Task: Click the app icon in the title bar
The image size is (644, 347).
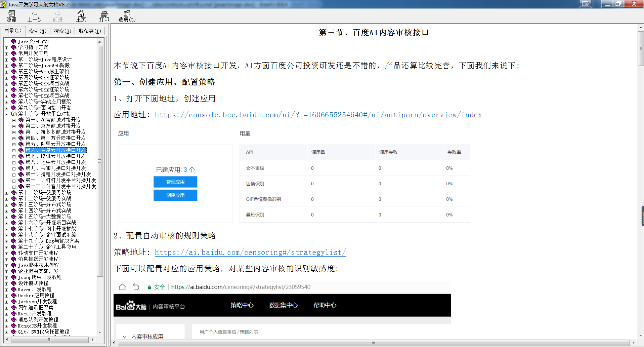Action: [3, 4]
